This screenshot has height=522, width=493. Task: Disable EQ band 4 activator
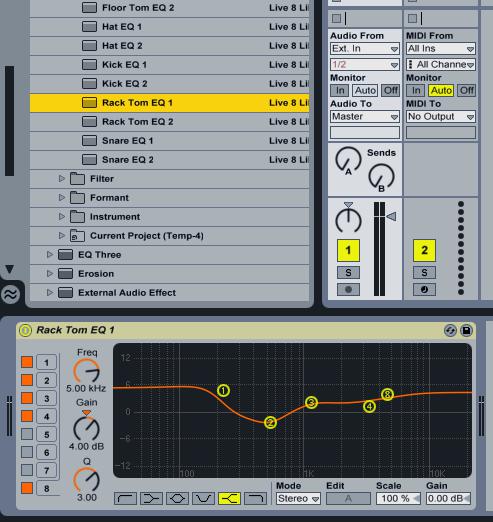pyautogui.click(x=27, y=416)
